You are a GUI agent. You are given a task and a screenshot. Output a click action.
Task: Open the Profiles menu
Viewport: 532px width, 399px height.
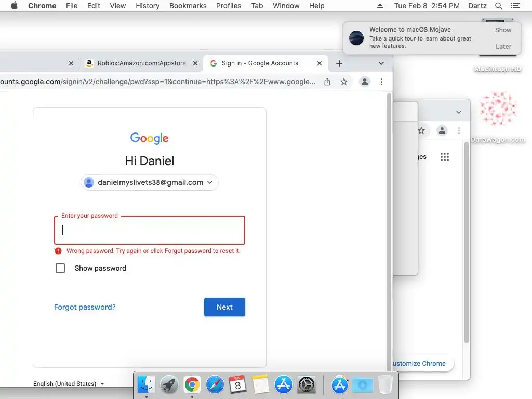(x=229, y=6)
